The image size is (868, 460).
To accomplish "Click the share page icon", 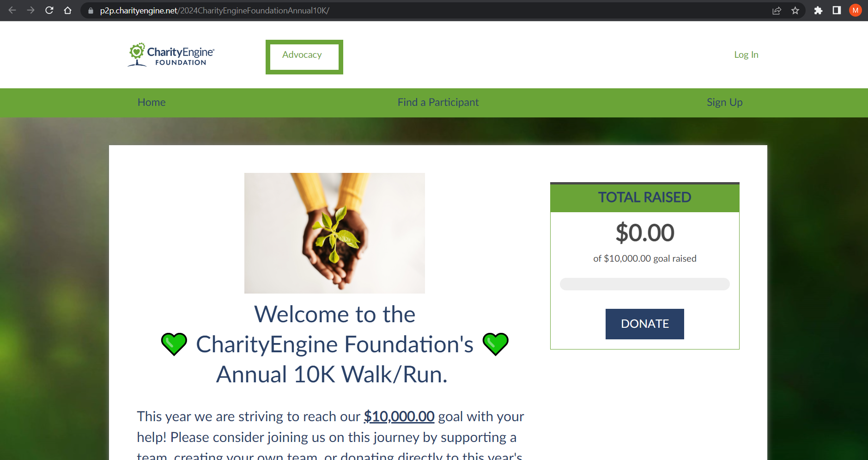I will click(x=777, y=10).
